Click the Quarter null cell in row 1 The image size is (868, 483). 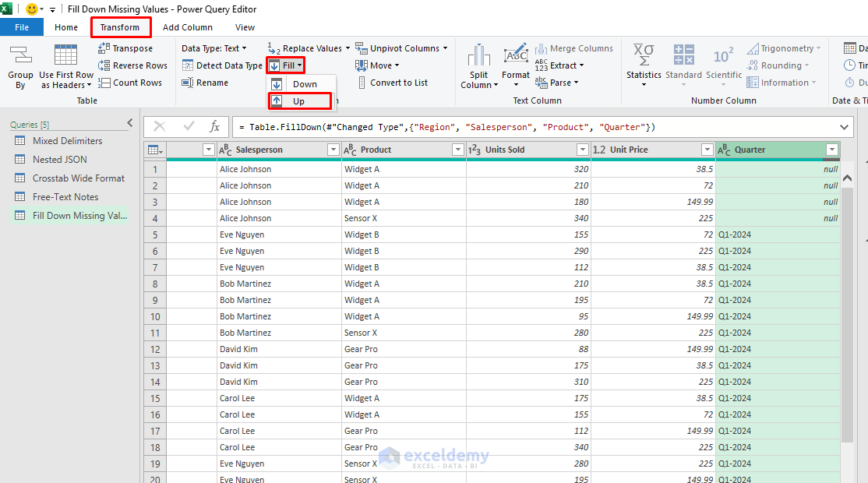778,169
